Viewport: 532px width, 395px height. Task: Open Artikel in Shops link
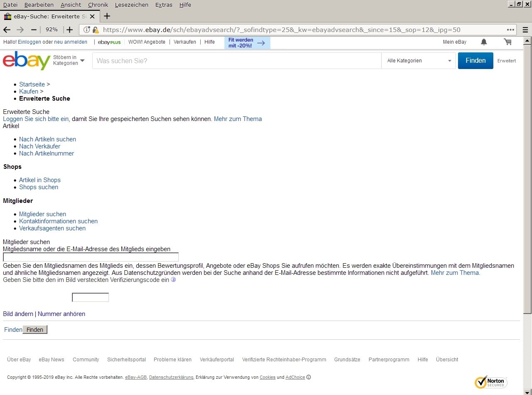click(40, 180)
